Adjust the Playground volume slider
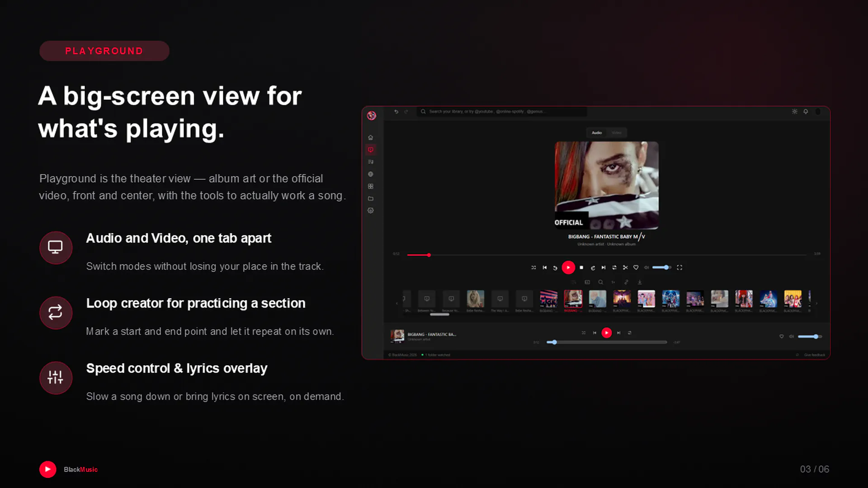This screenshot has height=488, width=868. tap(661, 267)
